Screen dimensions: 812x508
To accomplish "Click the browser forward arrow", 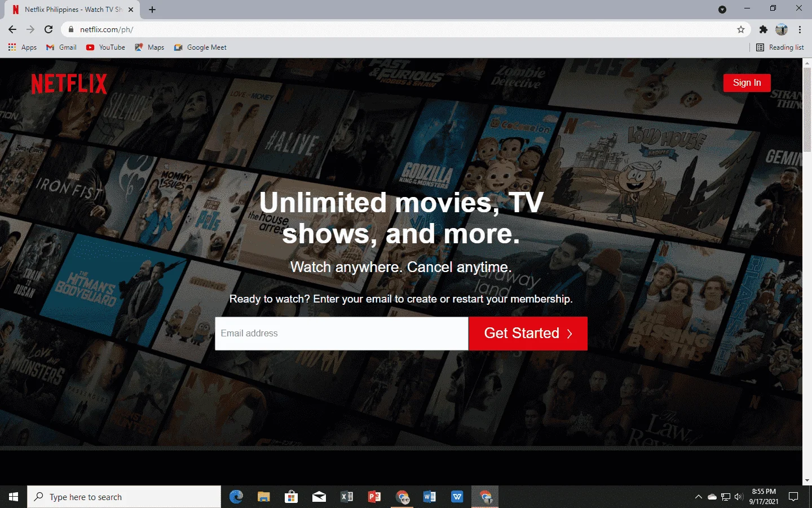I will [30, 29].
